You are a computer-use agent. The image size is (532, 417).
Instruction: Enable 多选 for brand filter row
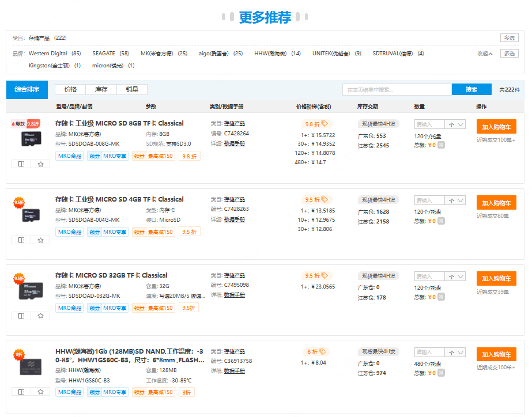tap(509, 54)
